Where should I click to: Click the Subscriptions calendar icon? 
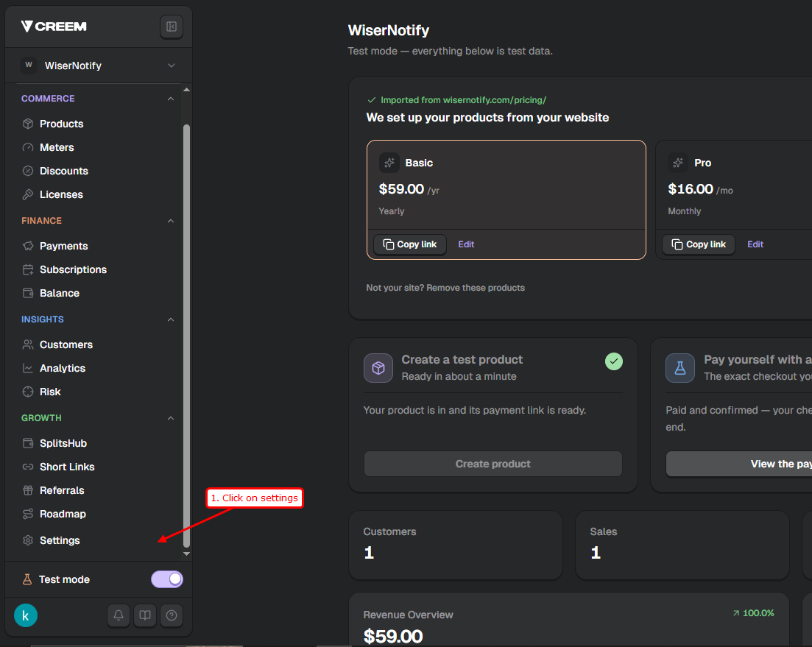click(x=28, y=269)
